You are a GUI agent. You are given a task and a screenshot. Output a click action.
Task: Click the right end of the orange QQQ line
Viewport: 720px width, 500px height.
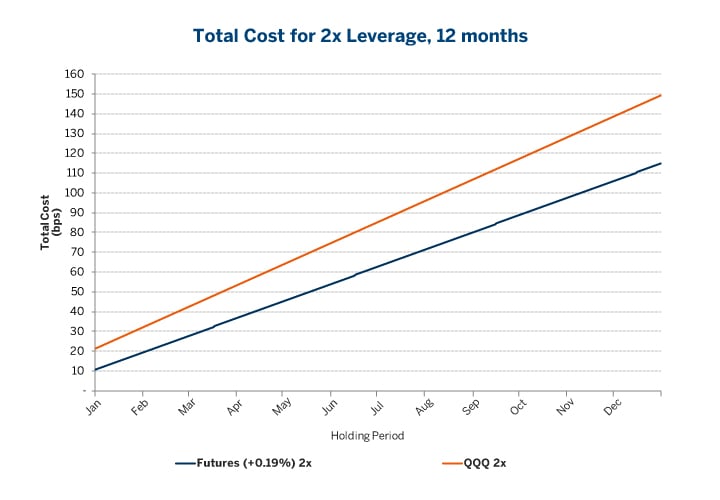[x=660, y=95]
